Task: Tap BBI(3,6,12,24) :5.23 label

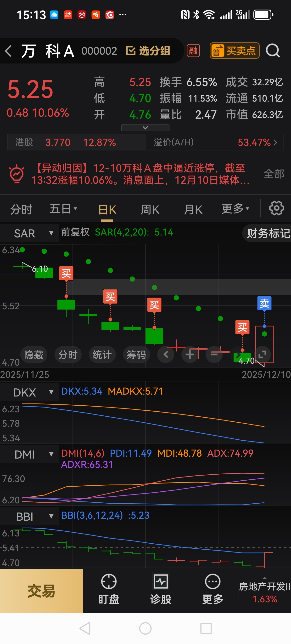Action: coord(105,515)
